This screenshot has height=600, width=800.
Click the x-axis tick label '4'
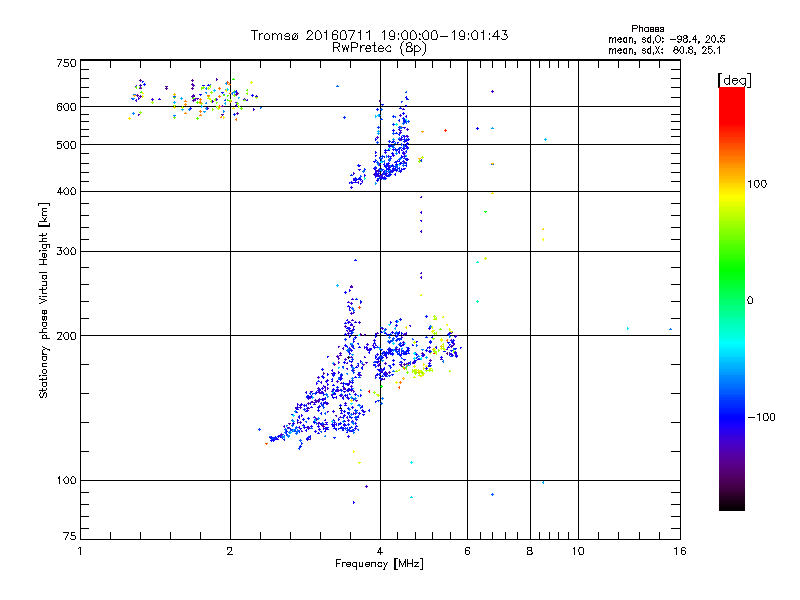(x=380, y=551)
